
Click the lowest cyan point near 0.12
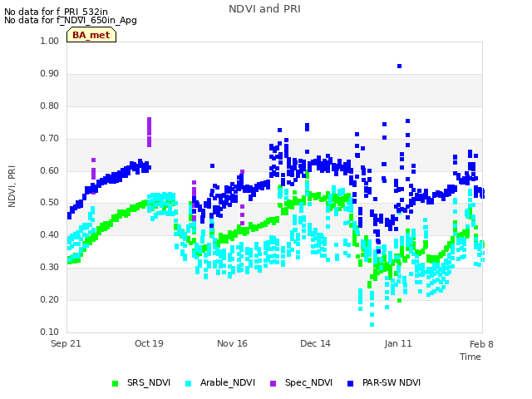click(x=372, y=325)
